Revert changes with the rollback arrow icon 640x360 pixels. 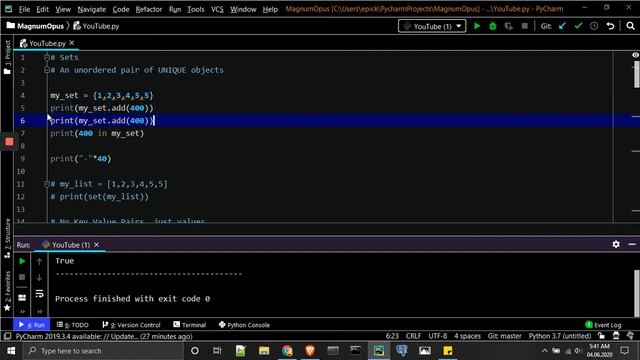tap(610, 26)
